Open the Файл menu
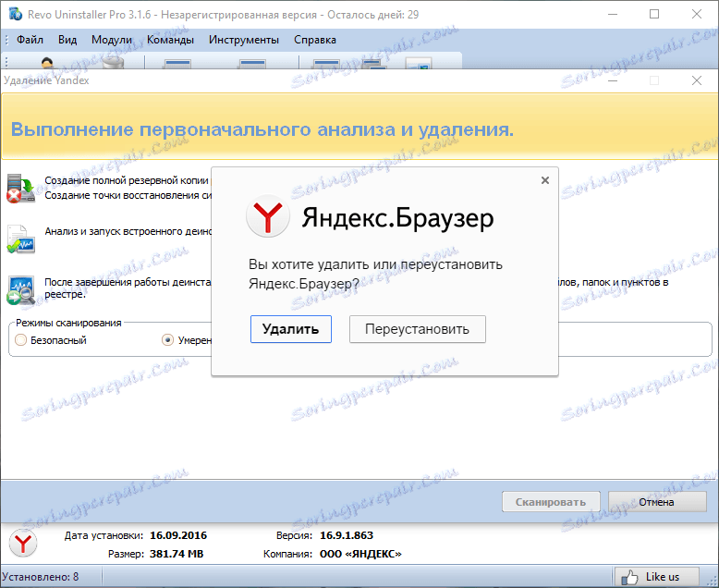 click(x=30, y=40)
